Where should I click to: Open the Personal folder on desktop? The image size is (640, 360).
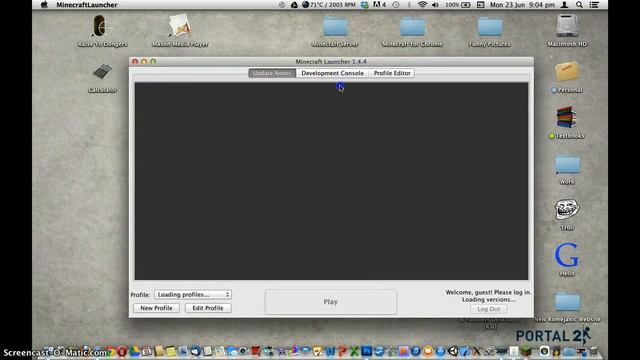point(567,72)
